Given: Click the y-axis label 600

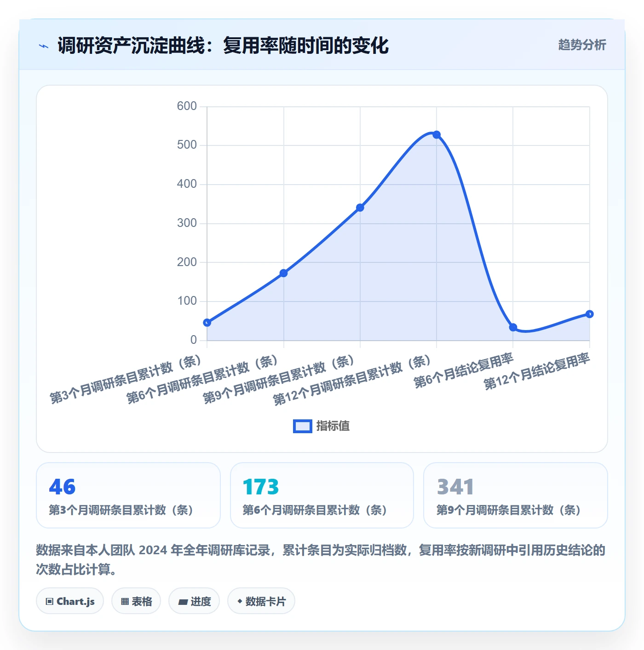Looking at the screenshot, I should click(187, 106).
